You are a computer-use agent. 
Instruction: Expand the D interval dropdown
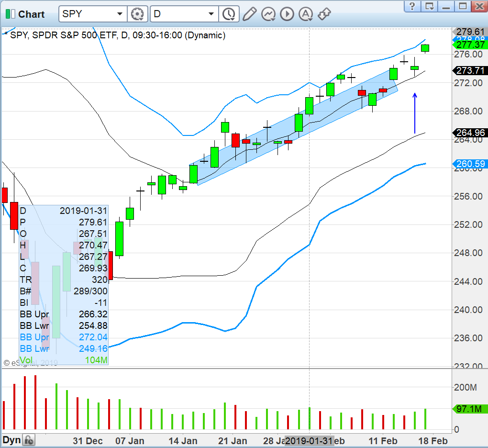point(211,14)
